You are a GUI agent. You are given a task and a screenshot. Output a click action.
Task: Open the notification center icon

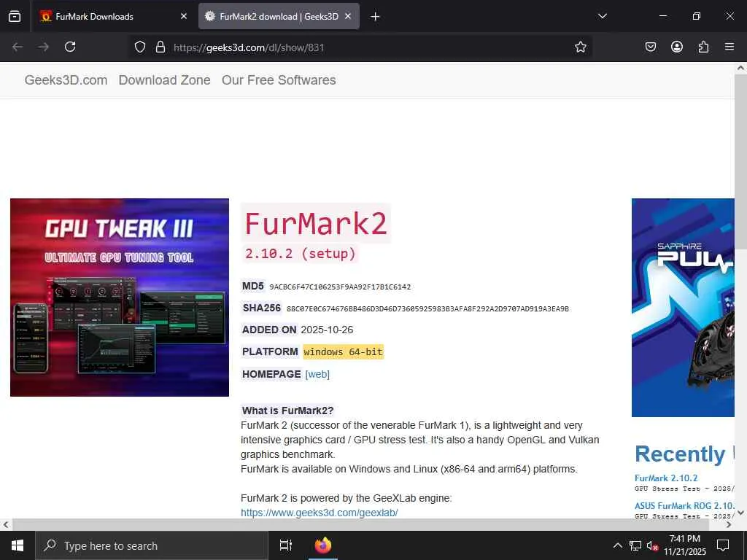(723, 545)
